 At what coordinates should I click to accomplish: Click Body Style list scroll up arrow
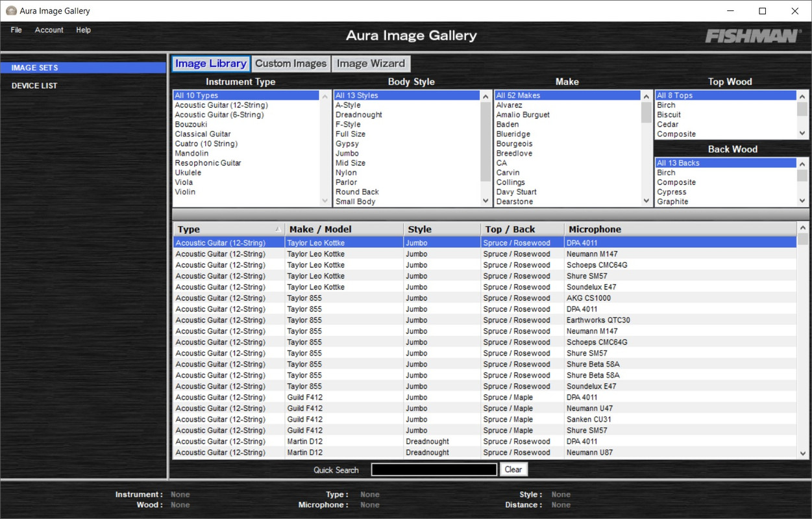pyautogui.click(x=486, y=96)
